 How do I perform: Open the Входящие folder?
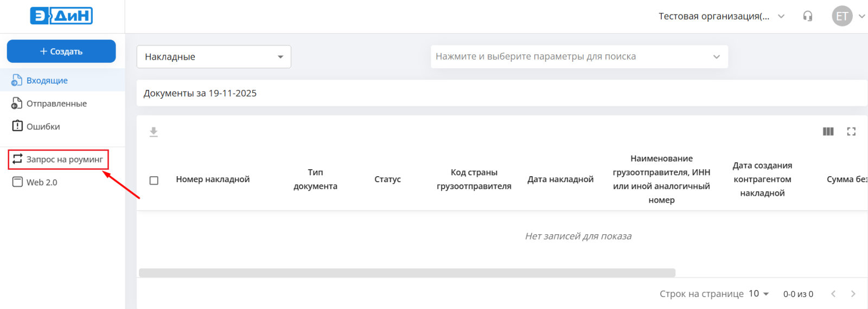(x=47, y=80)
